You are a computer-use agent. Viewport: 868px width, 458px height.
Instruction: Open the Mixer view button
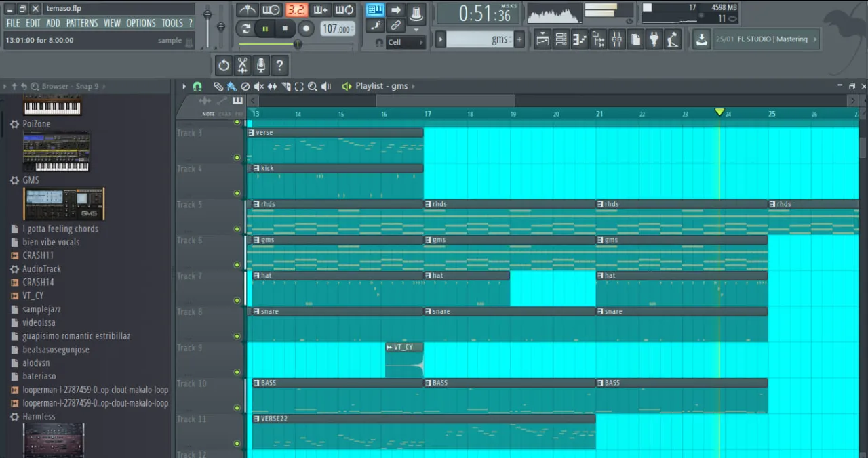(x=616, y=39)
